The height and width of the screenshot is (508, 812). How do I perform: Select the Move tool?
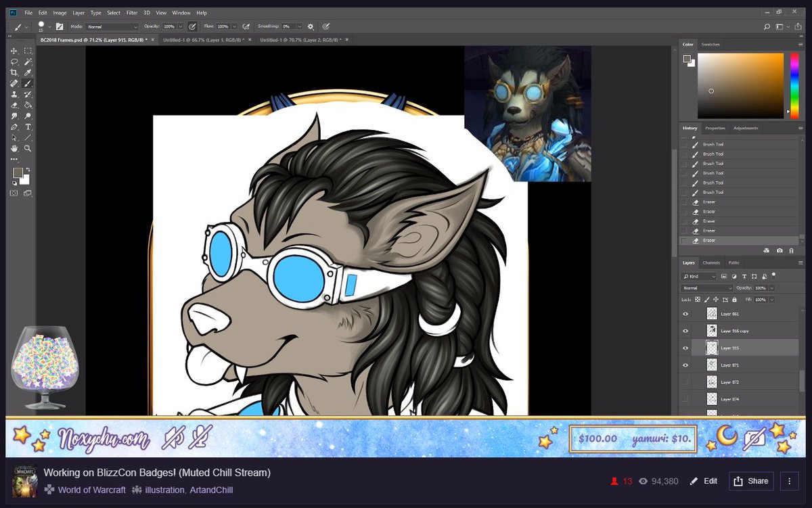14,51
